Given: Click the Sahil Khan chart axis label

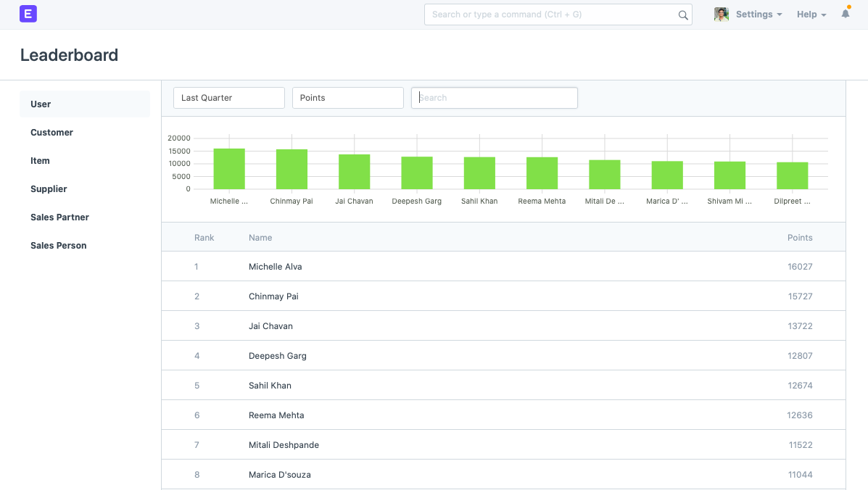Looking at the screenshot, I should [479, 202].
